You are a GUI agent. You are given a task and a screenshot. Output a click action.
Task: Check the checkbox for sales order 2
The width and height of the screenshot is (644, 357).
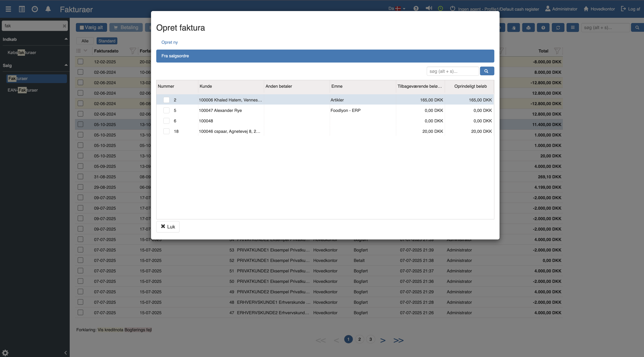(166, 100)
